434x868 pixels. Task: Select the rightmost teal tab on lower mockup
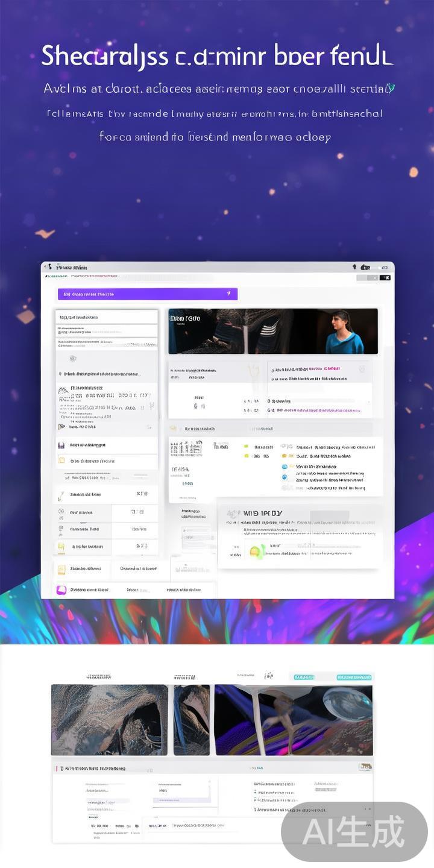(353, 678)
